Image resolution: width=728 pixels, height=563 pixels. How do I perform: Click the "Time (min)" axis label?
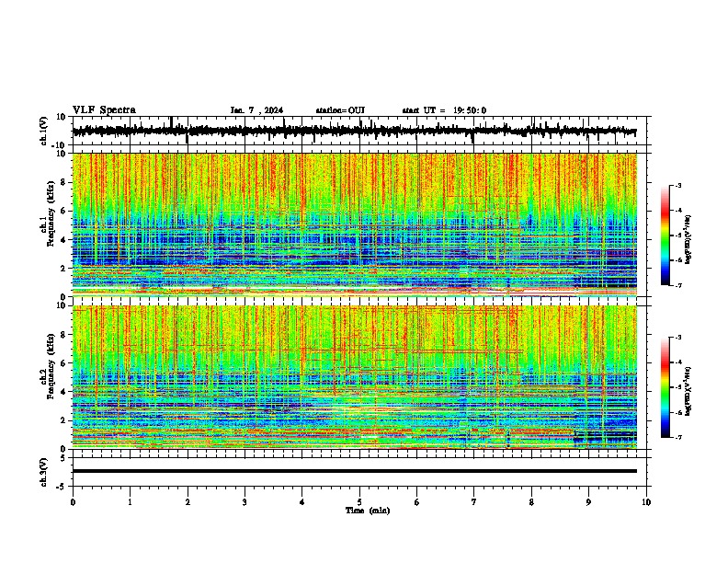368,511
